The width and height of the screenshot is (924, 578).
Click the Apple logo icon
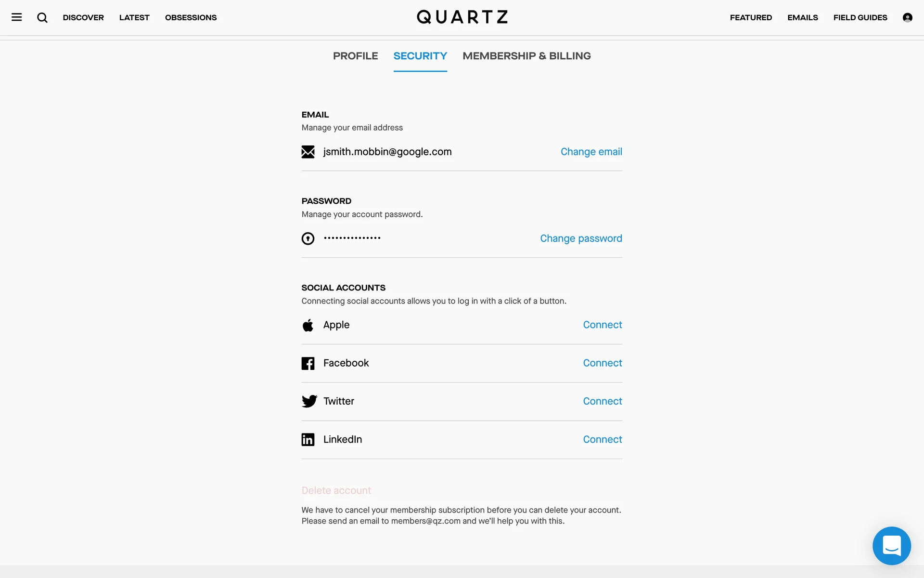[x=308, y=325]
